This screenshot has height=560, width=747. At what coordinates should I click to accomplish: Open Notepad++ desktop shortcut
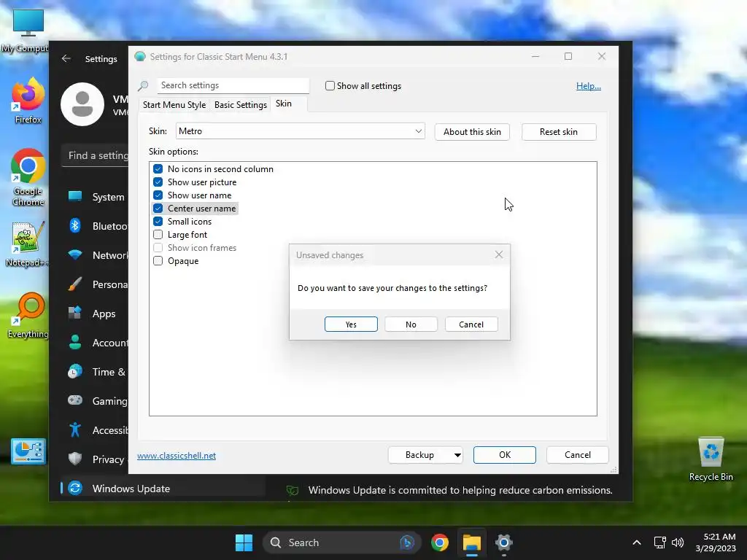[28, 244]
